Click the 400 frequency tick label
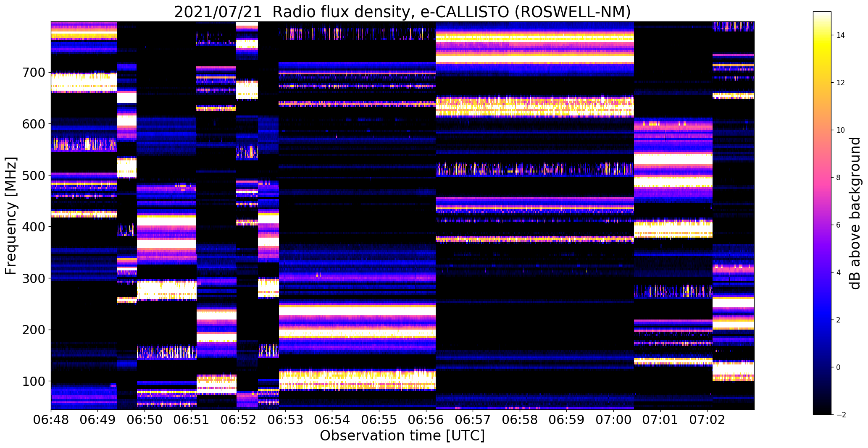 pos(33,227)
